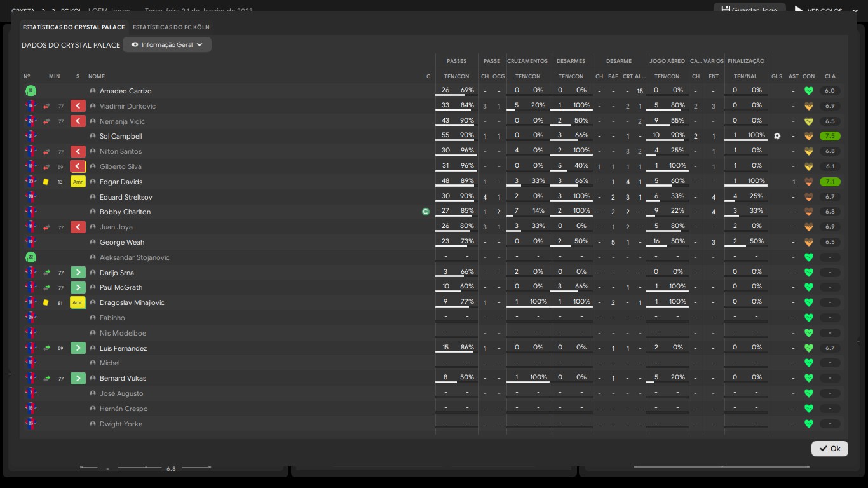Click Amadeo Carrizo's green goalkeeper shirt icon
The height and width of the screenshot is (488, 868).
click(x=31, y=91)
